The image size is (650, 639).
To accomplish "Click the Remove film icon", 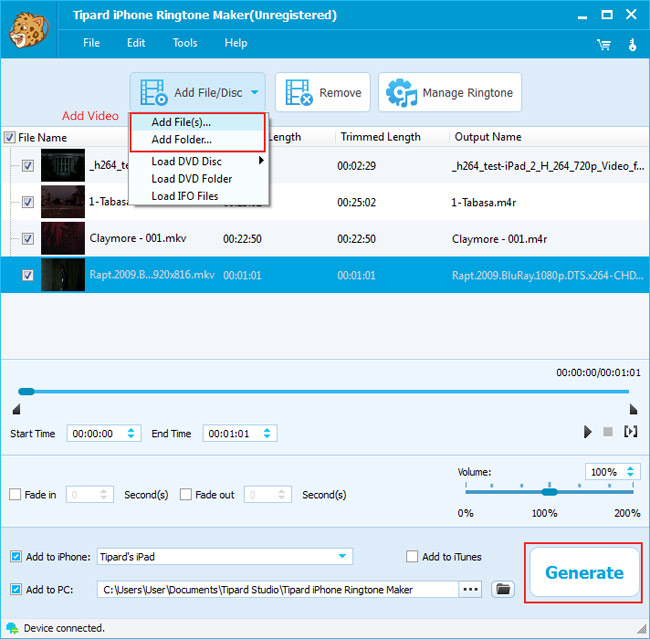I will coord(298,92).
